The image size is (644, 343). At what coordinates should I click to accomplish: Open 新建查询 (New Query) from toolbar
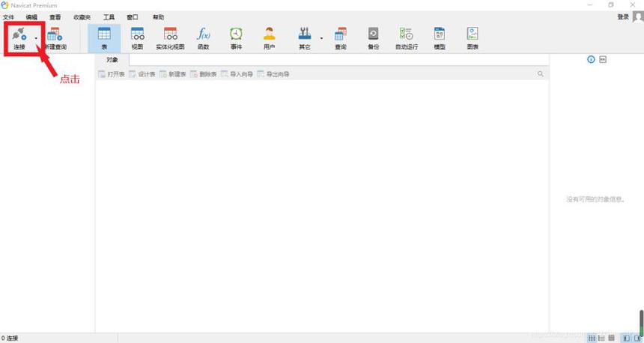[55, 39]
